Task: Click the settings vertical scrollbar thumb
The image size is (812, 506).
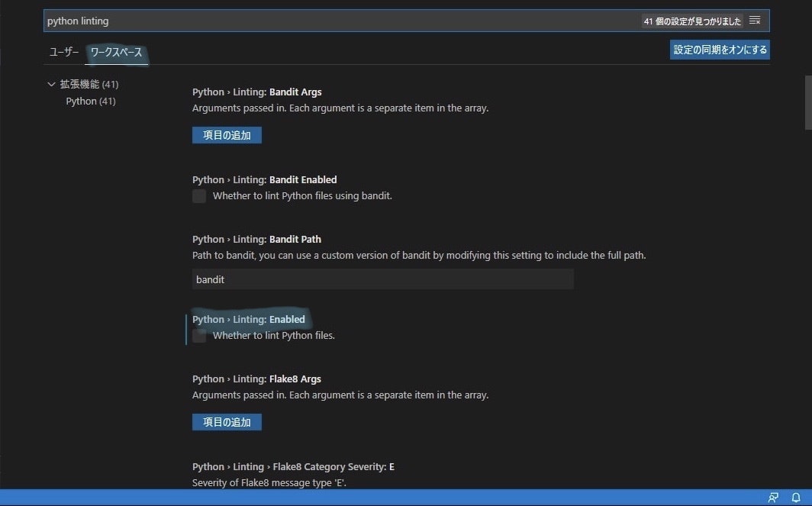Action: [808, 102]
